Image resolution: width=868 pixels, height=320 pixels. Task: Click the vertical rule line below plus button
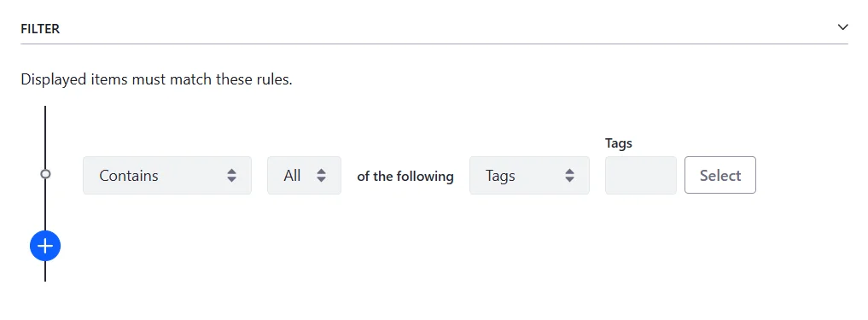[45, 271]
